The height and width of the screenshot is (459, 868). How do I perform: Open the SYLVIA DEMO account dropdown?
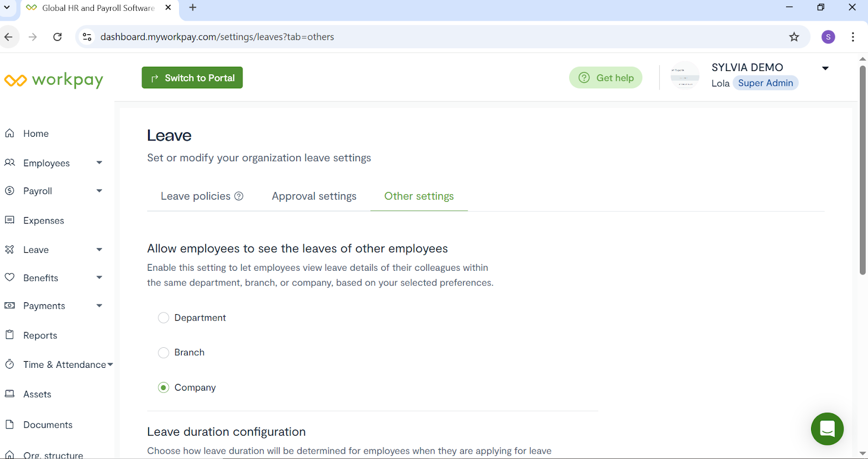[825, 68]
